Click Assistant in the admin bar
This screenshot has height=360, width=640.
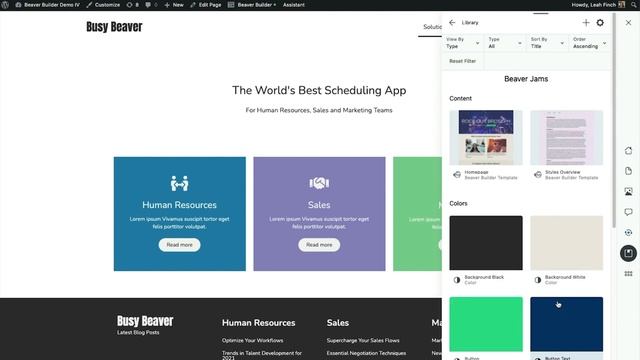click(293, 5)
